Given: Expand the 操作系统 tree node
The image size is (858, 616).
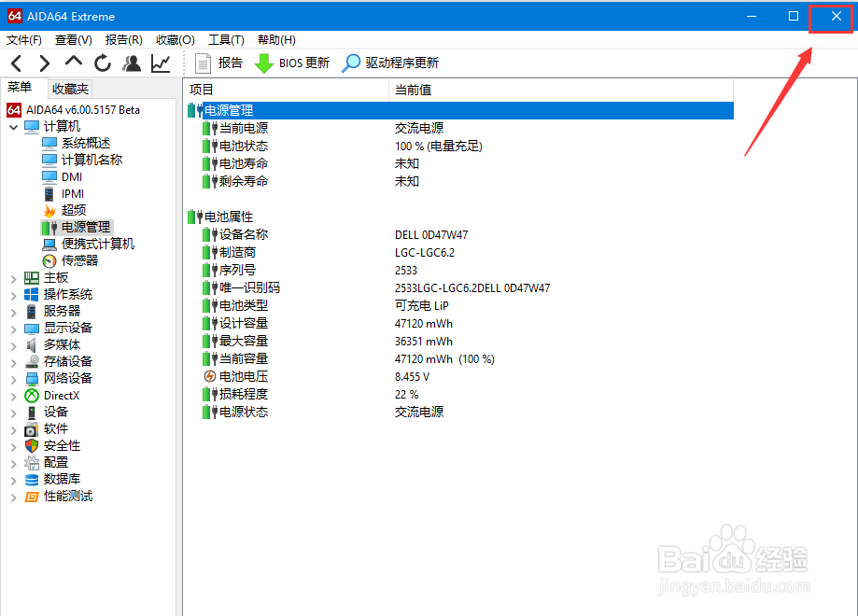Looking at the screenshot, I should (14, 296).
